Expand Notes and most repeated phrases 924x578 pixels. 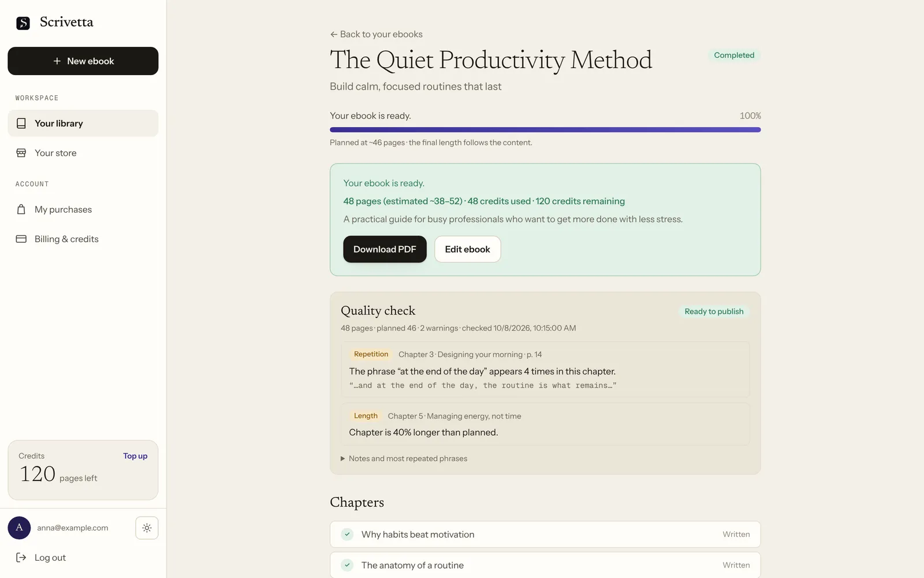pyautogui.click(x=404, y=459)
